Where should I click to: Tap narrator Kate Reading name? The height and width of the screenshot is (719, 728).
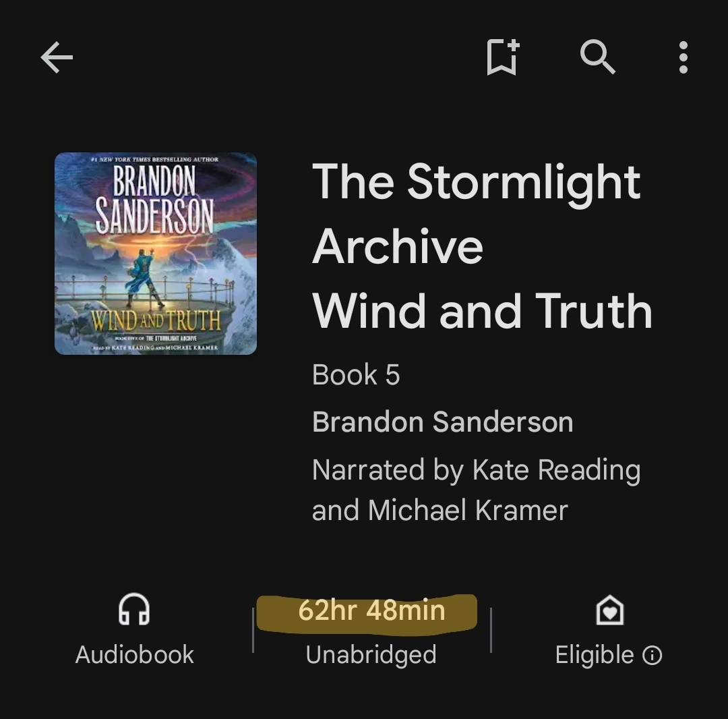pyautogui.click(x=556, y=469)
